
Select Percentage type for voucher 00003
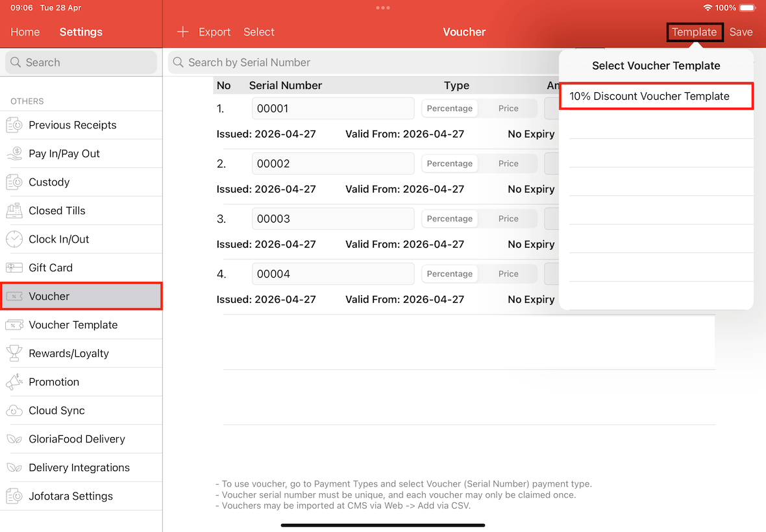tap(449, 219)
